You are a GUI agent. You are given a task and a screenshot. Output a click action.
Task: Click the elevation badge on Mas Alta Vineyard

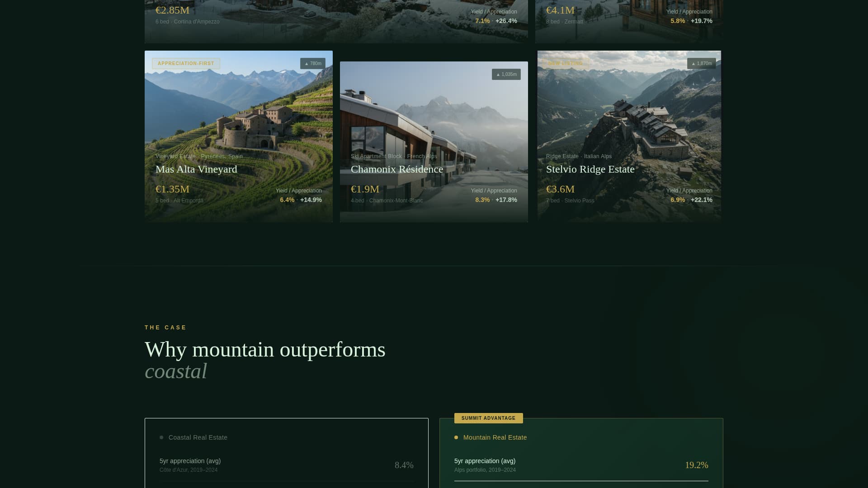[x=313, y=63]
